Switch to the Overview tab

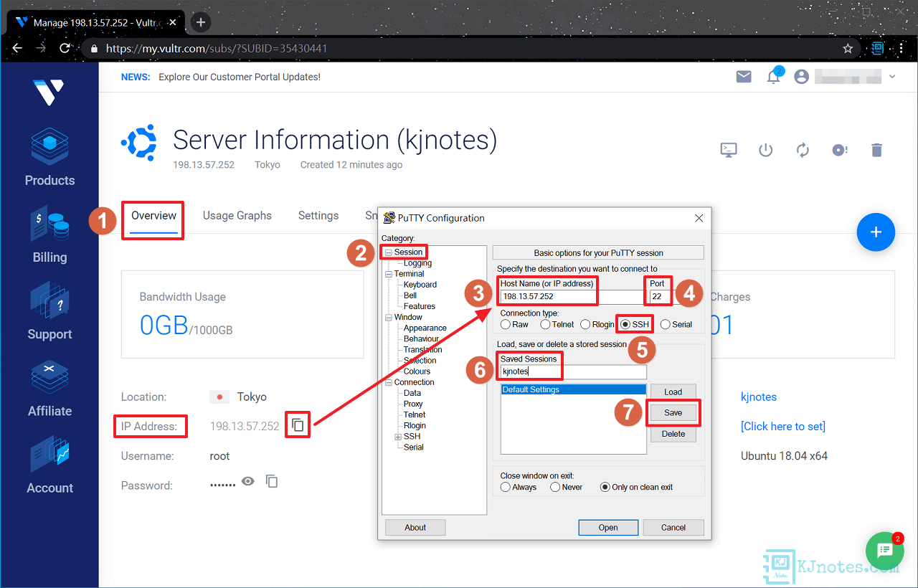tap(153, 215)
